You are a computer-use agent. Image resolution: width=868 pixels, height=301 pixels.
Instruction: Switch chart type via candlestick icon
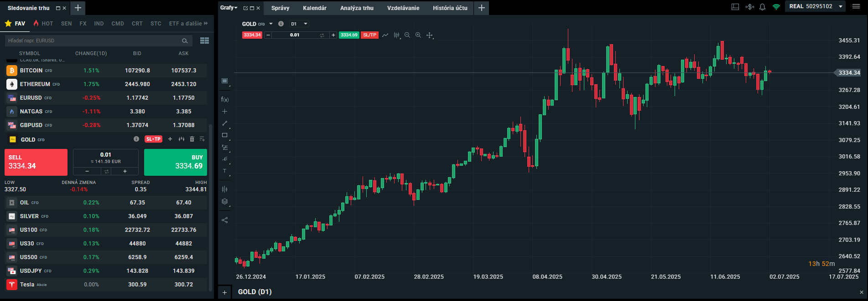pyautogui.click(x=396, y=35)
